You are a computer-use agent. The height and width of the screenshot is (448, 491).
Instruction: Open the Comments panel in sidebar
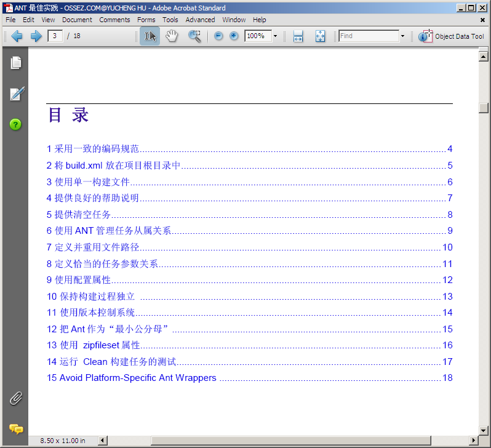pos(15,428)
